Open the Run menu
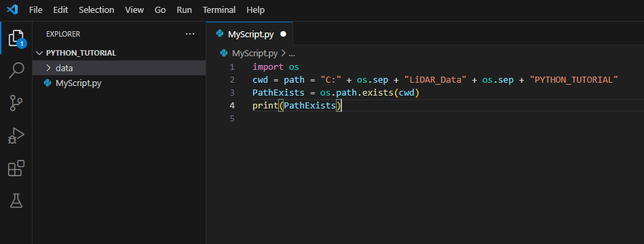644x244 pixels. (x=184, y=10)
